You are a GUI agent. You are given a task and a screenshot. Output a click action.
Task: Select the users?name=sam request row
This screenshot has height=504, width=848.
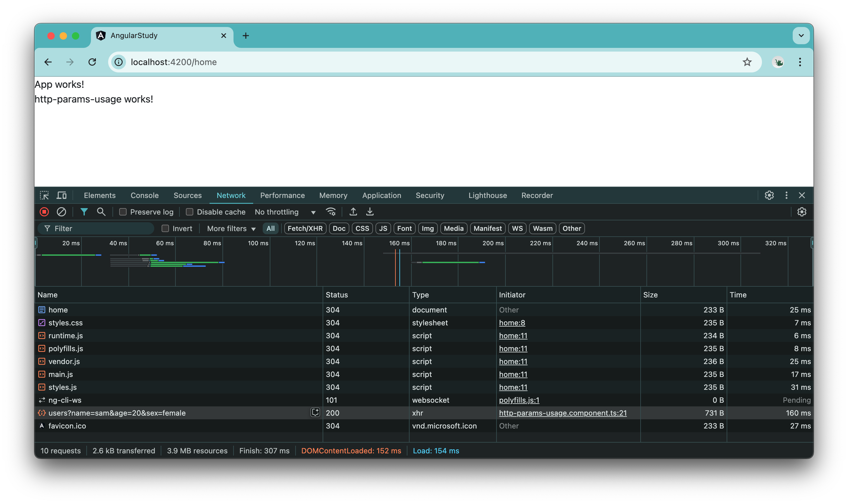point(423,413)
